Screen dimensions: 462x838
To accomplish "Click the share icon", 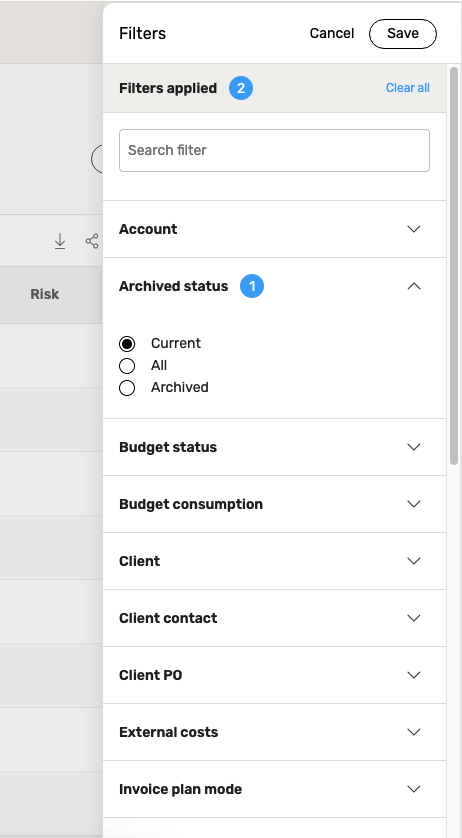I will point(92,241).
